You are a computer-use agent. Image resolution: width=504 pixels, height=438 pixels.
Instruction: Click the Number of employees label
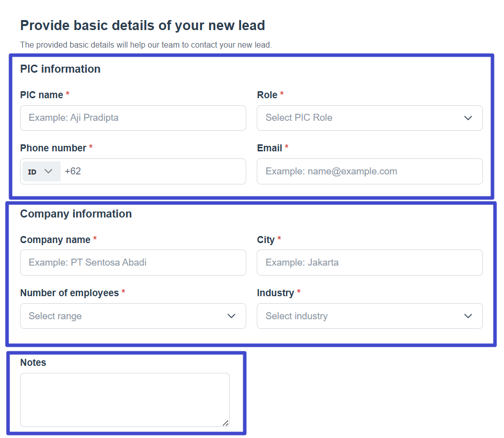69,293
